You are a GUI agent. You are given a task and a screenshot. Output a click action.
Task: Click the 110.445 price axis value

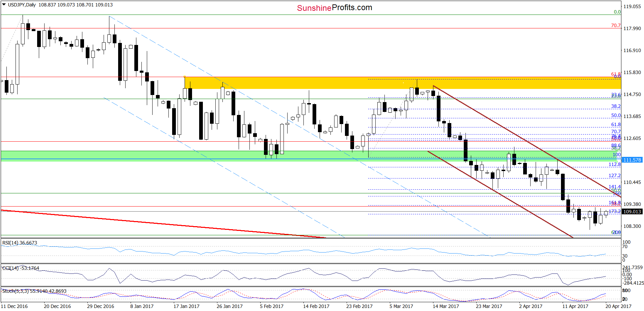click(632, 182)
